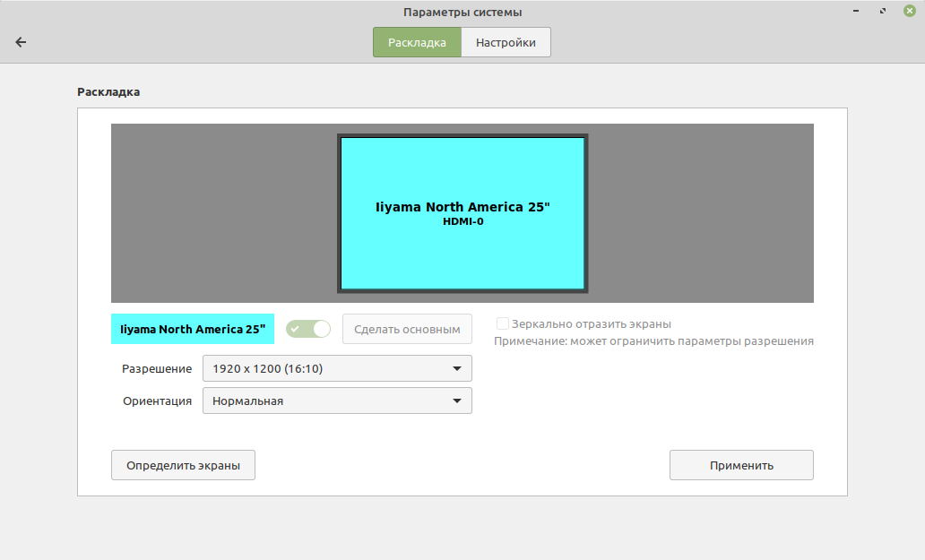Click Сделать основным button
Screen dimensions: 925x560
407,329
